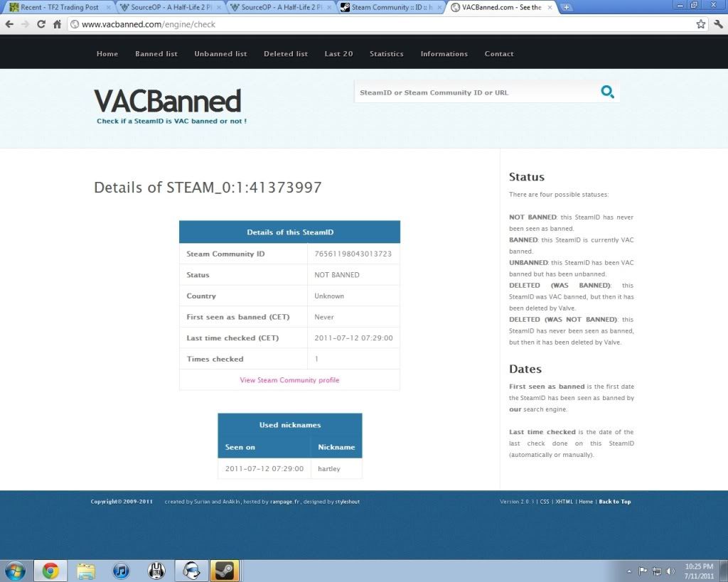
Task: Open the volume control tray icon
Action: 670,571
